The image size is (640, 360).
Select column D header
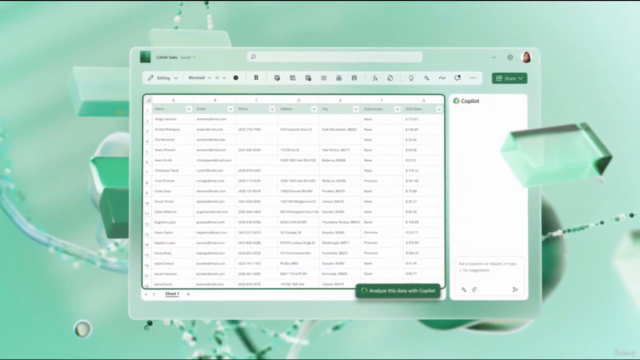pos(298,100)
